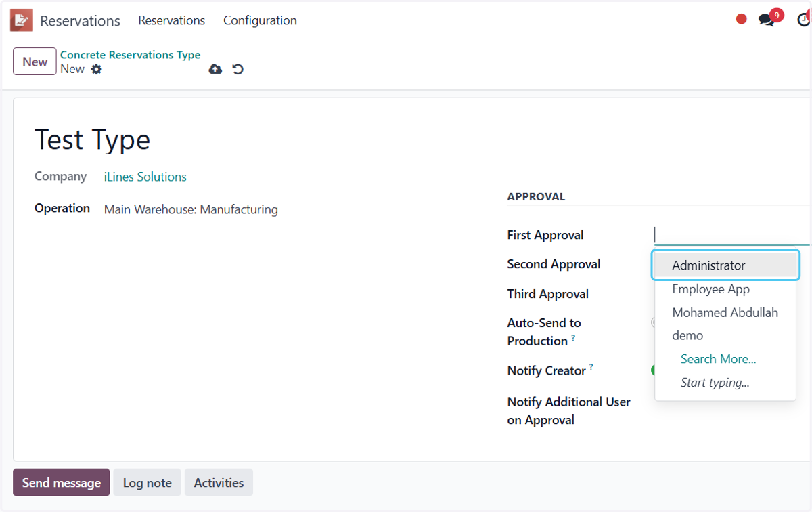Image resolution: width=812 pixels, height=512 pixels.
Task: Select Employee App from the dropdown list
Action: click(x=725, y=289)
